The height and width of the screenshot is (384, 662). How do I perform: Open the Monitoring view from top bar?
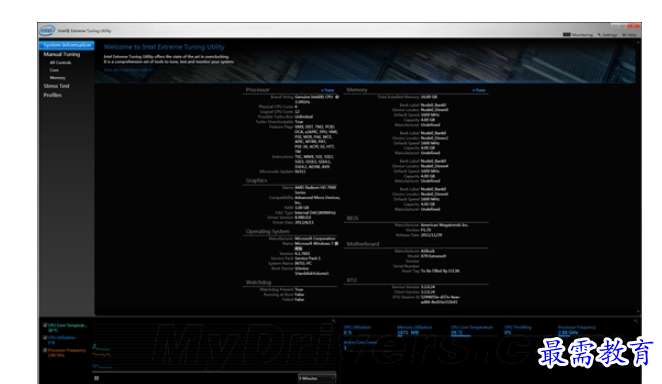578,35
